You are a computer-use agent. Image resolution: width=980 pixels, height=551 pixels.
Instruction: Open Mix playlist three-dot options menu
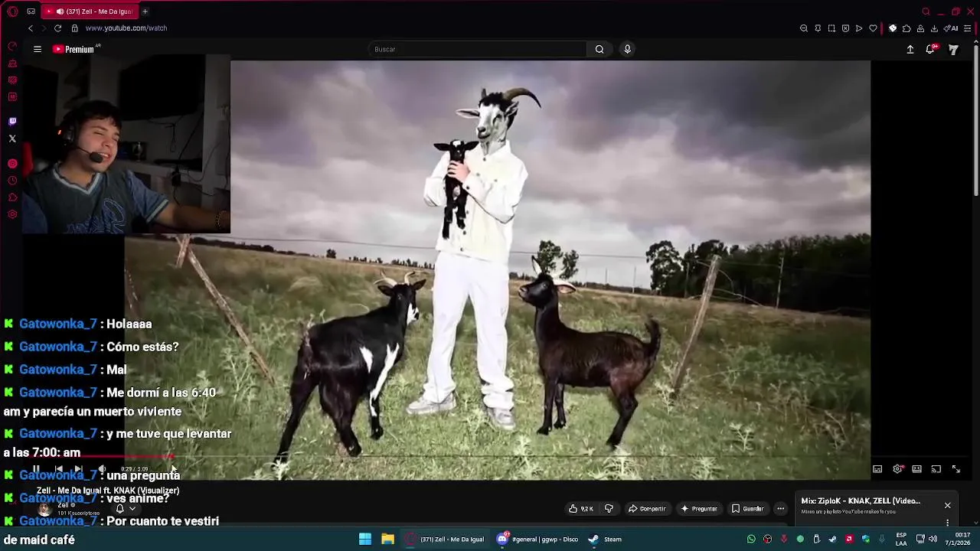point(947,523)
